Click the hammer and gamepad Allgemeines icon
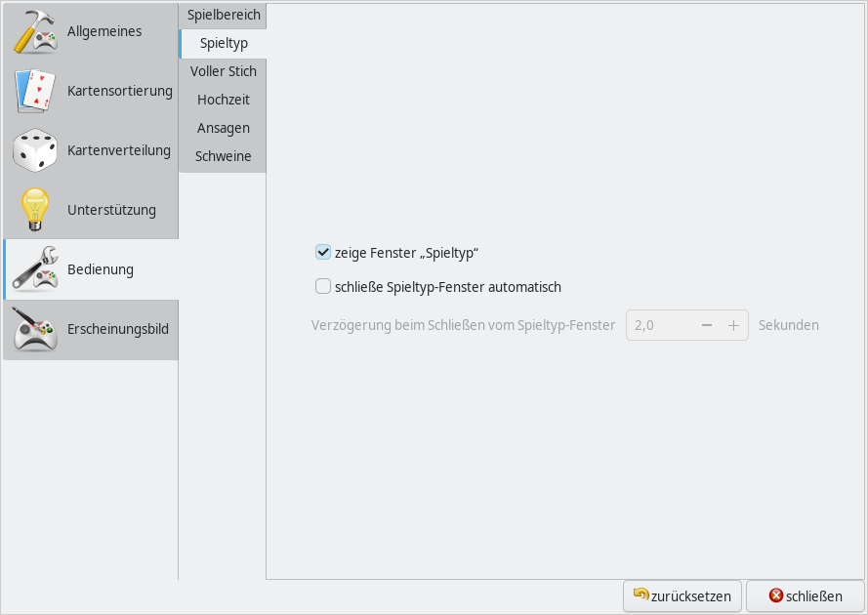 (35, 32)
